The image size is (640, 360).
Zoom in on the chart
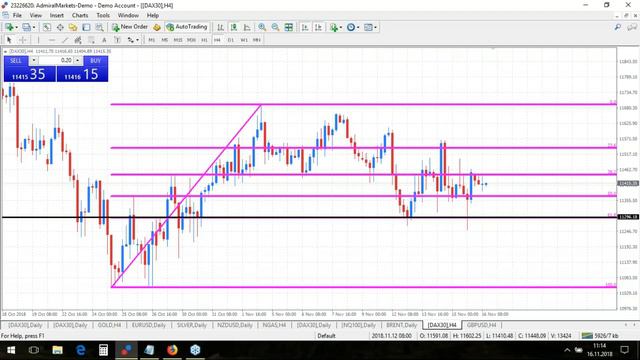(262, 27)
